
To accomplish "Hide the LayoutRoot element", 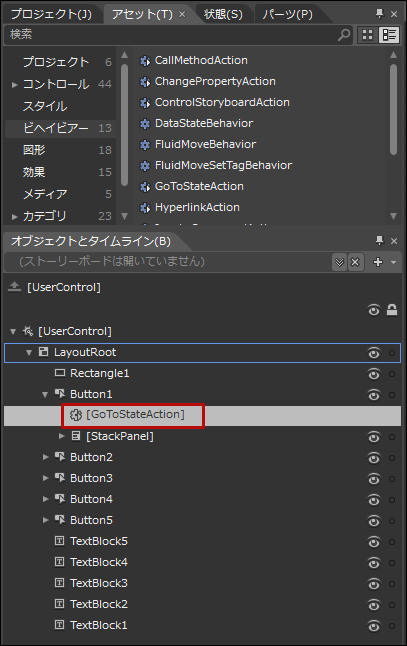I will (374, 353).
